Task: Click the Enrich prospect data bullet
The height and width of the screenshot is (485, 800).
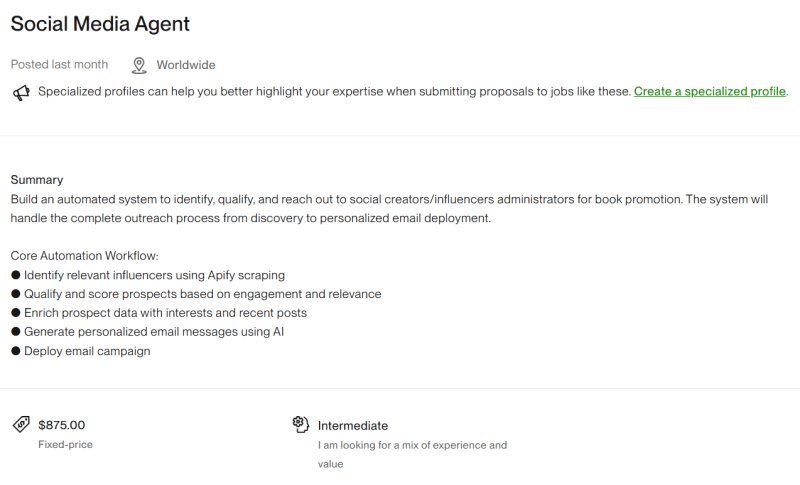Action: click(159, 313)
